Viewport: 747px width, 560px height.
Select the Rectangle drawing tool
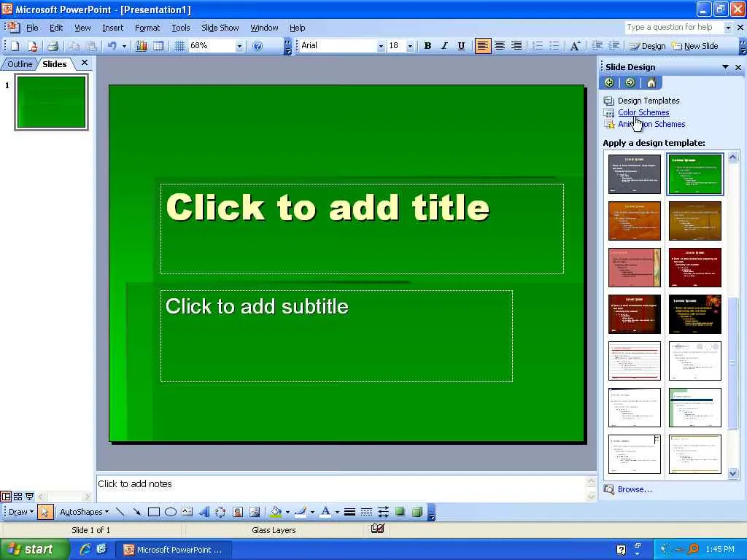point(153,512)
